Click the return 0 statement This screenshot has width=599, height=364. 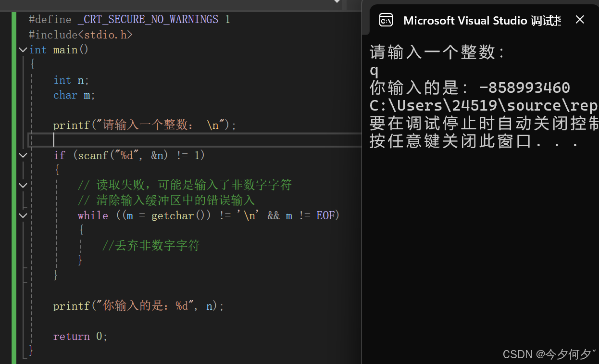[x=80, y=336]
